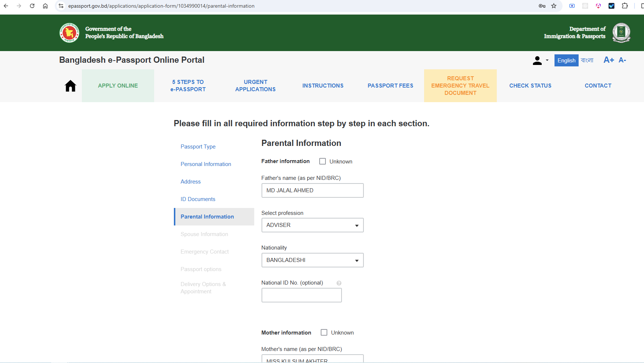Click the A- decrease font size icon

click(622, 60)
